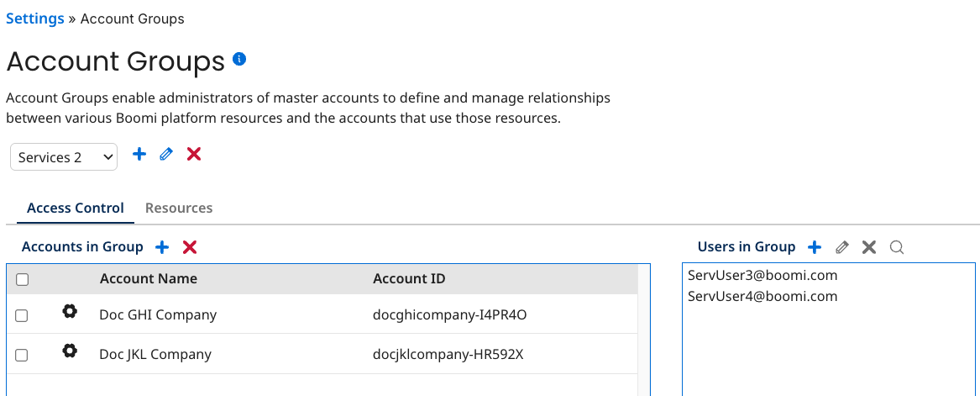Check the Doc JKL Company row checkbox
The image size is (980, 396).
tap(21, 356)
